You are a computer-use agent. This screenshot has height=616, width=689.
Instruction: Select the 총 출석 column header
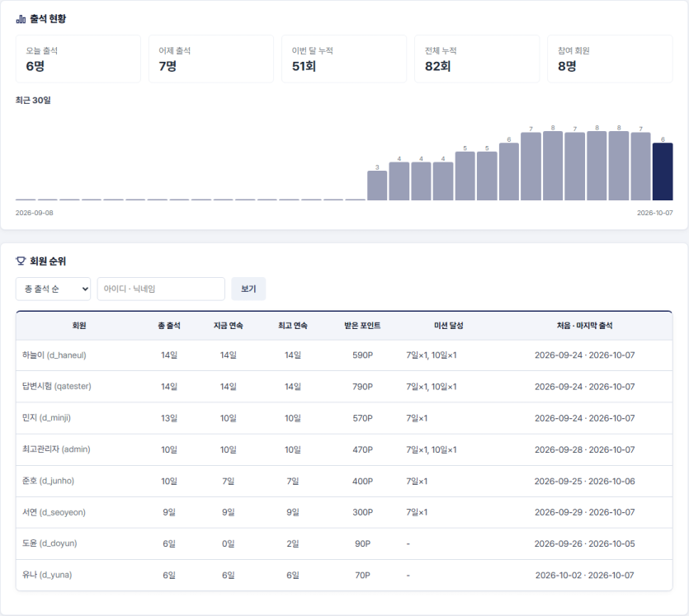[169, 326]
